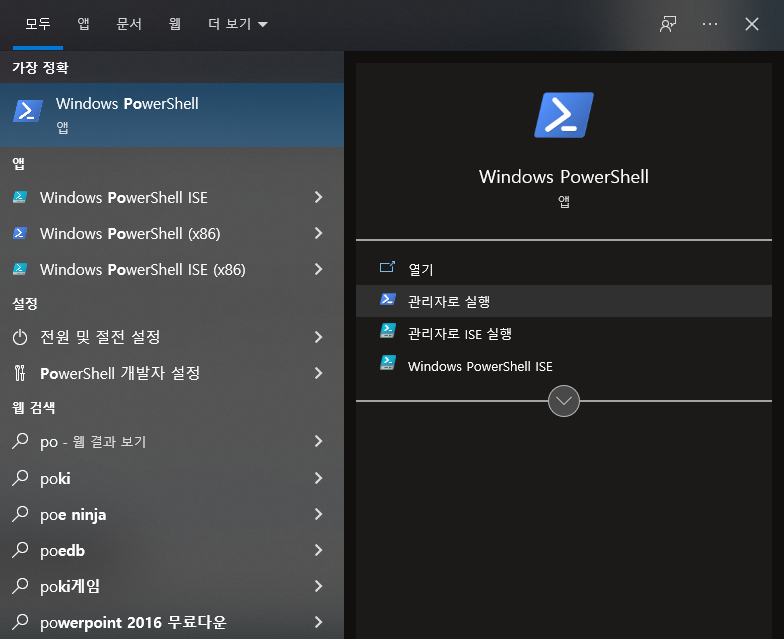Select powerpoint 2016 무료다운 suggestion

point(172,622)
